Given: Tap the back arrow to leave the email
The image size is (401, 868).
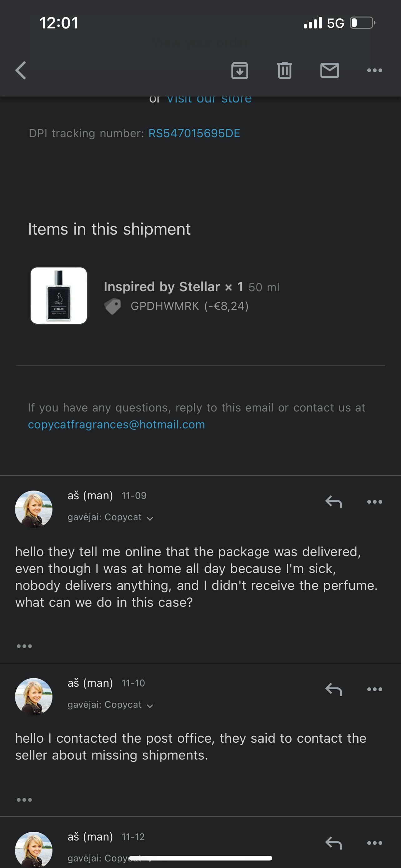Looking at the screenshot, I should click(x=21, y=70).
